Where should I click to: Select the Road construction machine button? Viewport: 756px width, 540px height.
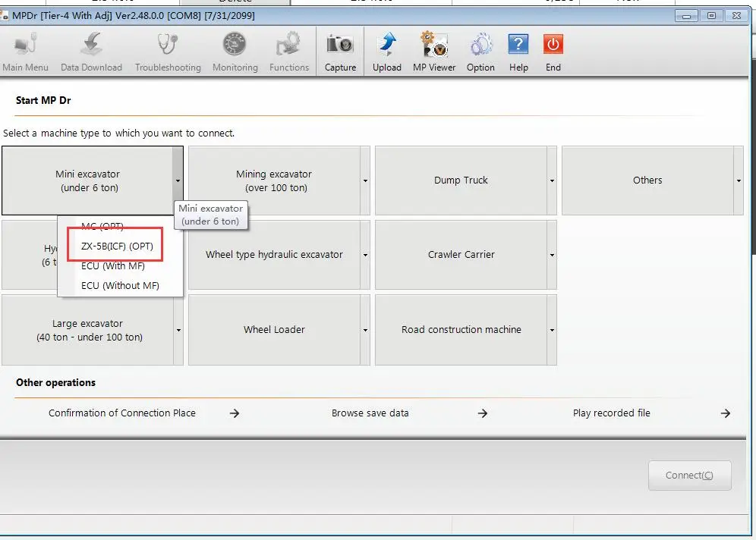click(x=461, y=330)
